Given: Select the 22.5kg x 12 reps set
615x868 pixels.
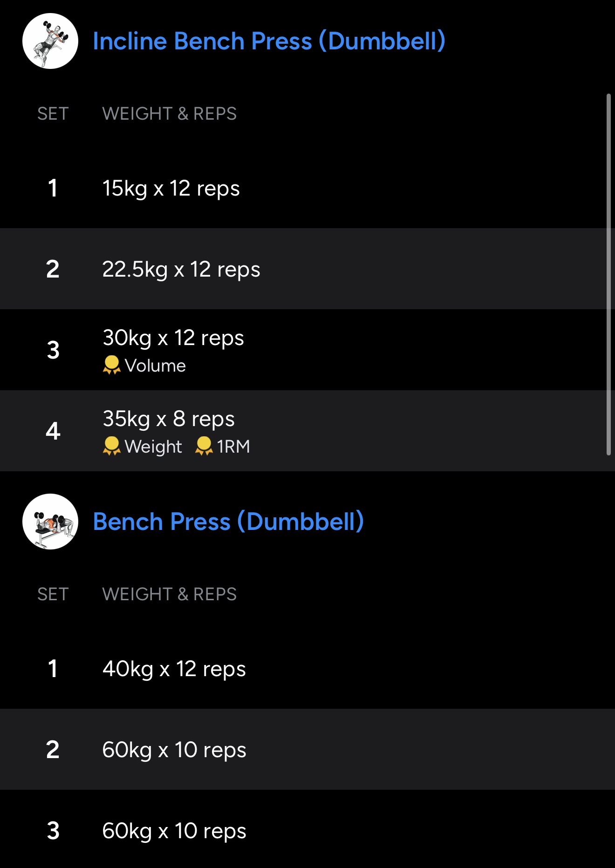Looking at the screenshot, I should [181, 270].
